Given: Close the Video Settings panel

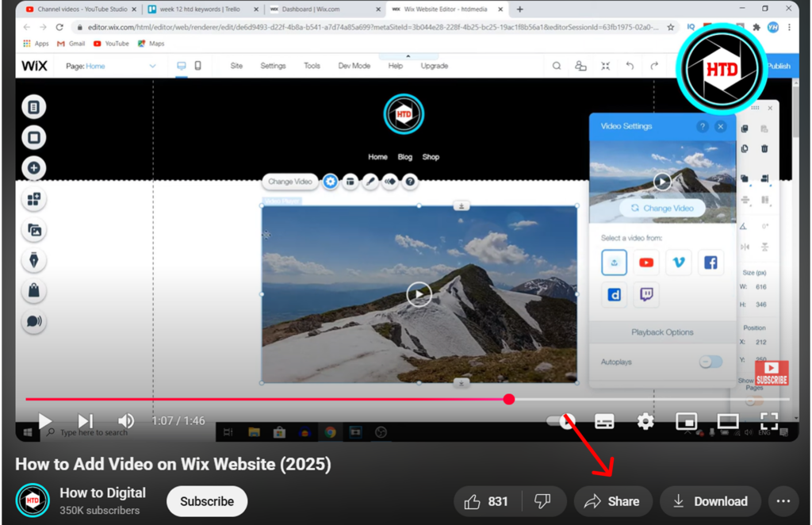Looking at the screenshot, I should pos(720,126).
